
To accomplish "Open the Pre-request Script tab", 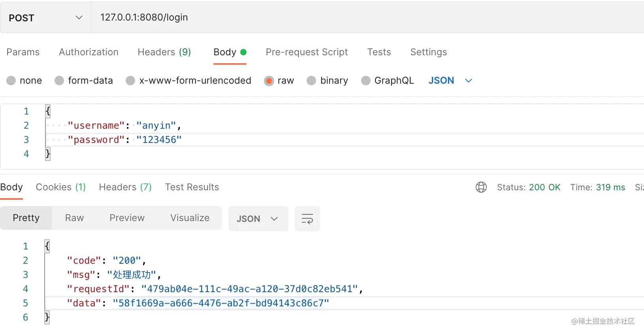I will [307, 52].
